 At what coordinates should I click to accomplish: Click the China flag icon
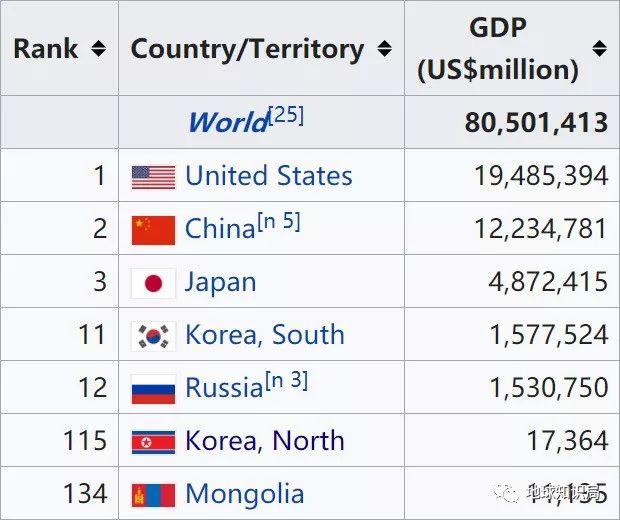153,230
